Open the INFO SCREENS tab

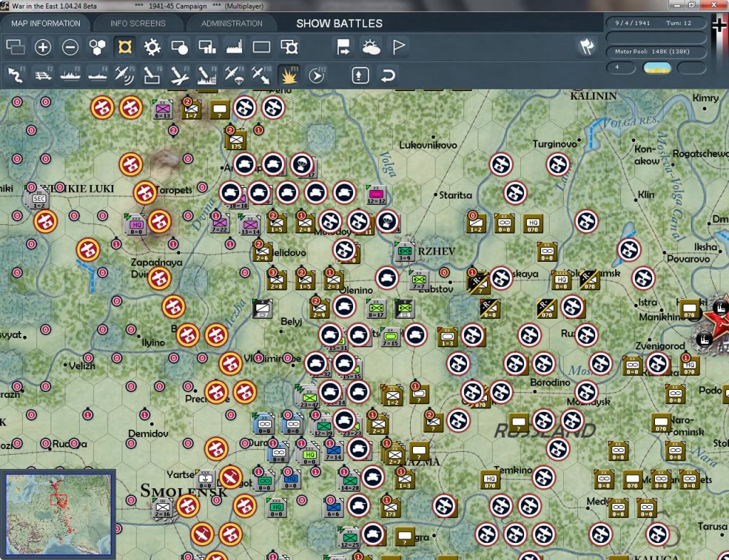coord(137,23)
